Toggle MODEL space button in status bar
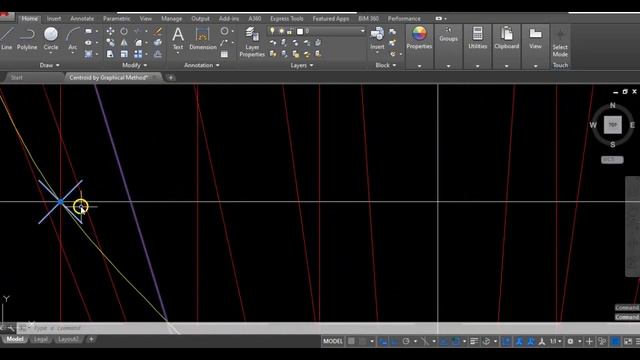The image size is (640, 360). point(333,341)
